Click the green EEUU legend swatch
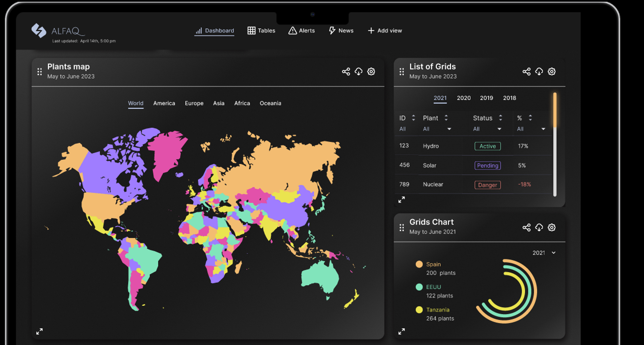Screen dimensions: 644x345 tap(419, 287)
